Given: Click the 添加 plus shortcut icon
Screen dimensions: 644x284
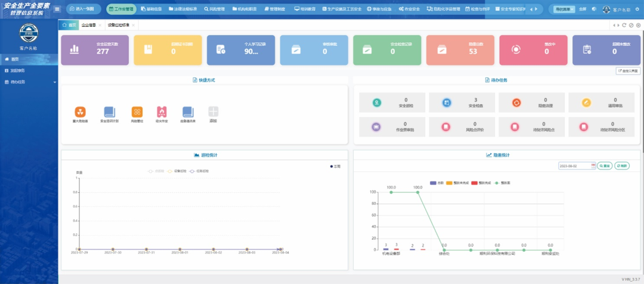Looking at the screenshot, I should click(x=213, y=111).
